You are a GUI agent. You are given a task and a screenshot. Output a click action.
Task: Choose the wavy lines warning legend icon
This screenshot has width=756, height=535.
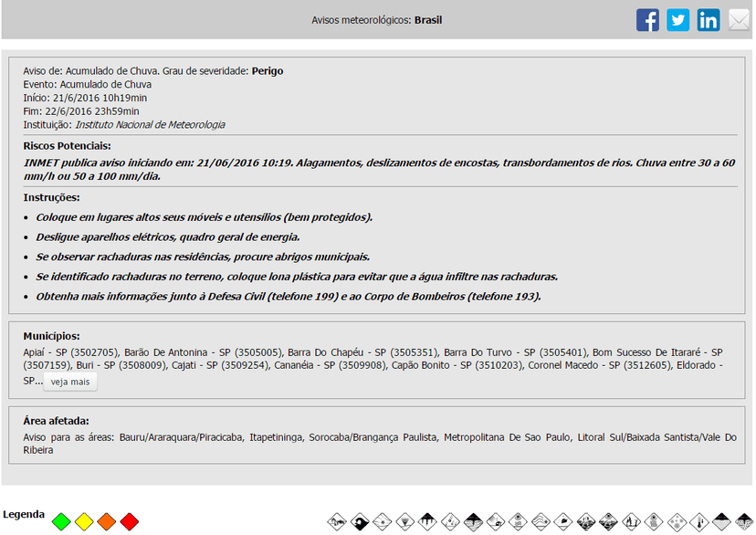[541, 521]
